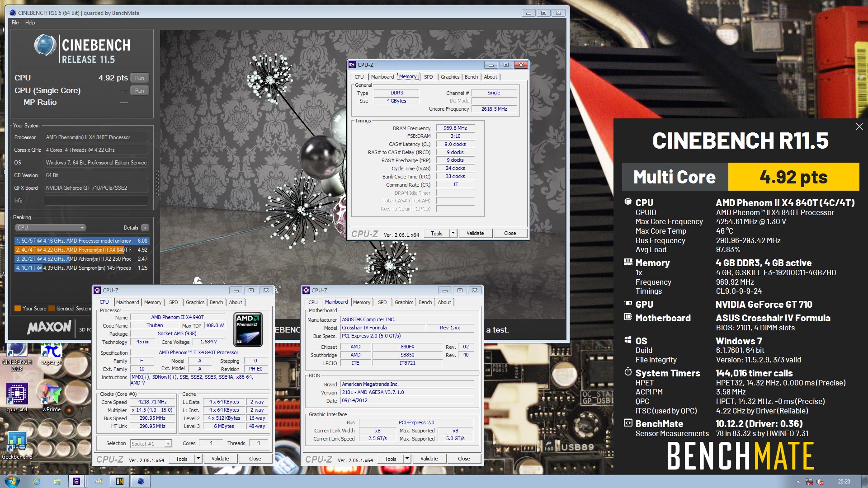Select CPU tab in CPU-Z Memory window

(359, 77)
